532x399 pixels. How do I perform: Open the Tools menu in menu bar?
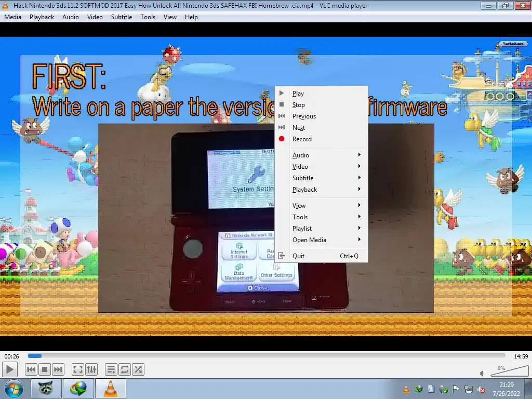pyautogui.click(x=148, y=17)
